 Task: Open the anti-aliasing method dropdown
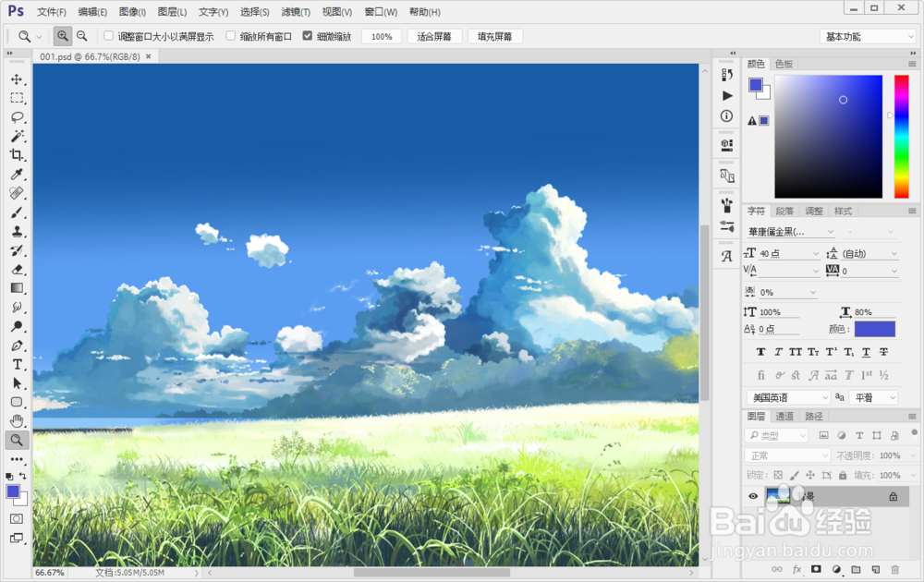pyautogui.click(x=873, y=397)
